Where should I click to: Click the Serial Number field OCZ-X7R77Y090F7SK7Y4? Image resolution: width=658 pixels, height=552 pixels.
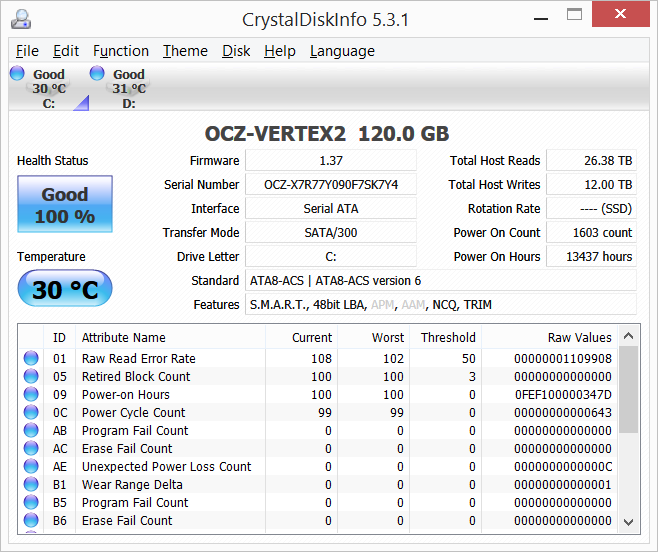(331, 184)
